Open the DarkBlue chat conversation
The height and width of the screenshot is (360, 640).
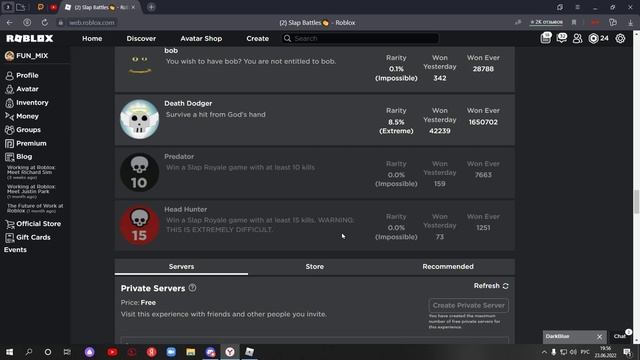(x=568, y=337)
